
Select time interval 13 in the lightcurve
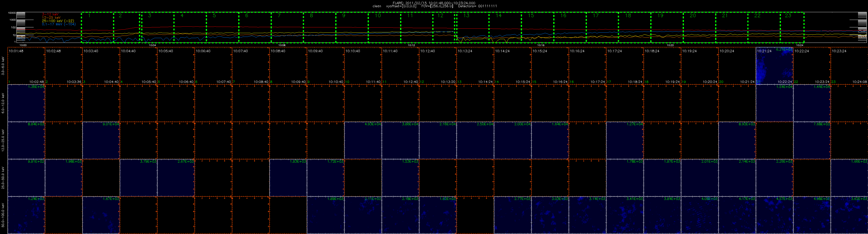pos(473,28)
